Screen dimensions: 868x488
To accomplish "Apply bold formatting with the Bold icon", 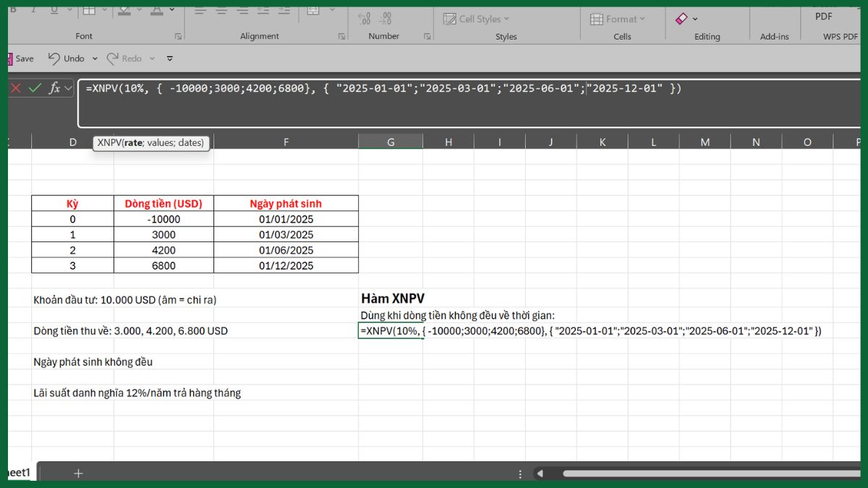I will click(13, 9).
